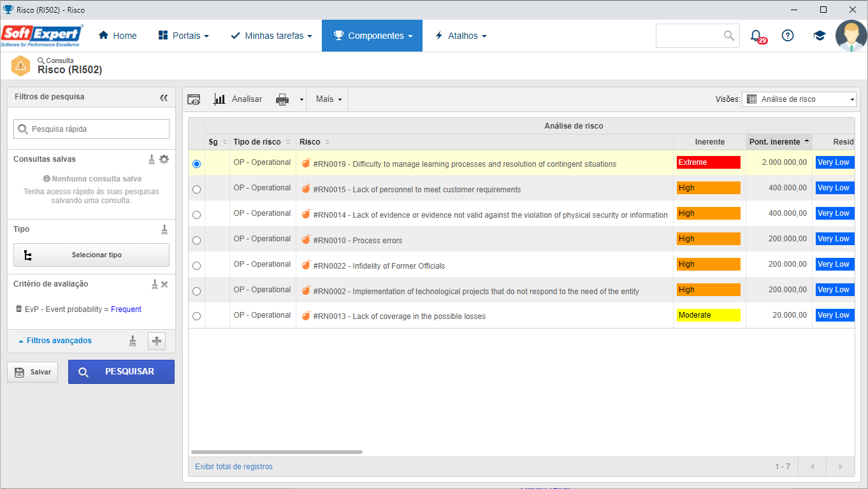Click the 2.000.000,00 Pont. inerente value
The image size is (868, 489).
[x=784, y=163]
